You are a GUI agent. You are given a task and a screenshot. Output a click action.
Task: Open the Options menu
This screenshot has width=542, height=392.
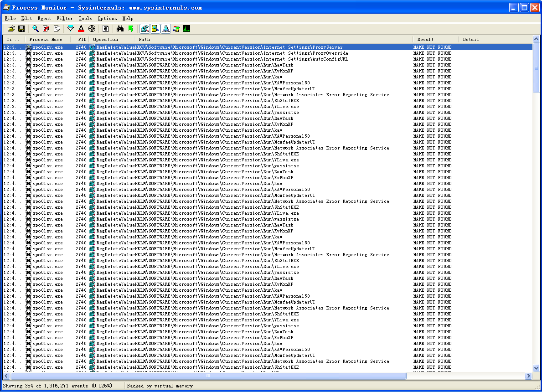pyautogui.click(x=107, y=18)
